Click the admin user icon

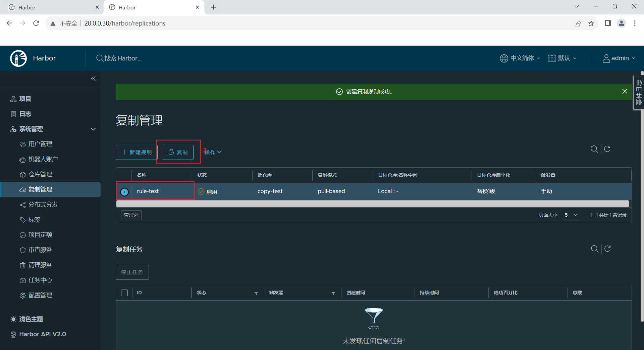pyautogui.click(x=606, y=58)
